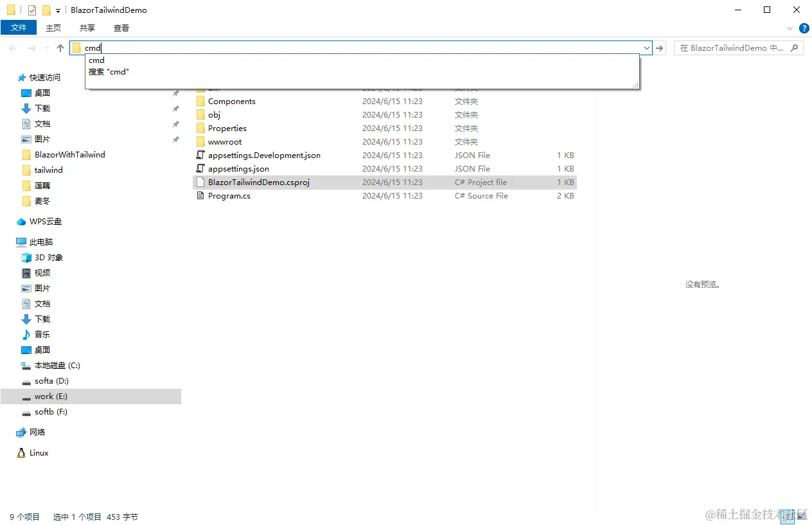Unpin 下载 using its pin icon

pyautogui.click(x=175, y=109)
